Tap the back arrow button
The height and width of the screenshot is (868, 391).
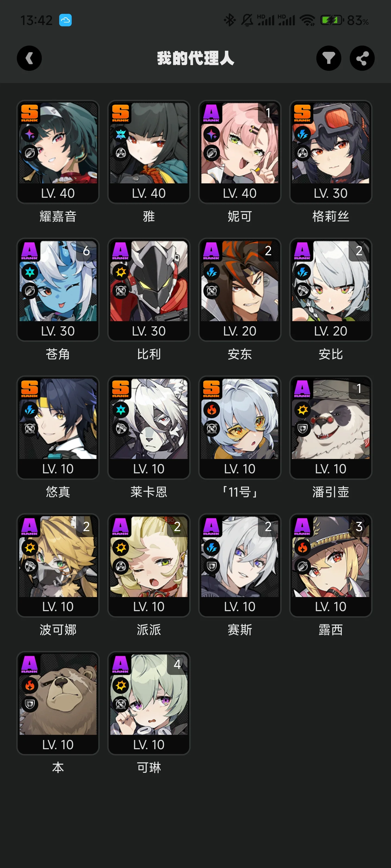[x=29, y=58]
